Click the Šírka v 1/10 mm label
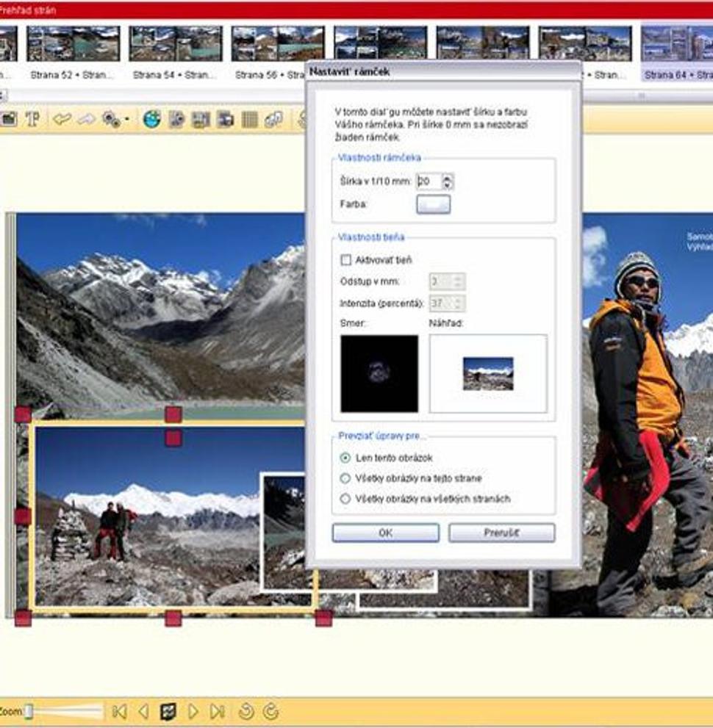The image size is (713, 728). coord(376,181)
